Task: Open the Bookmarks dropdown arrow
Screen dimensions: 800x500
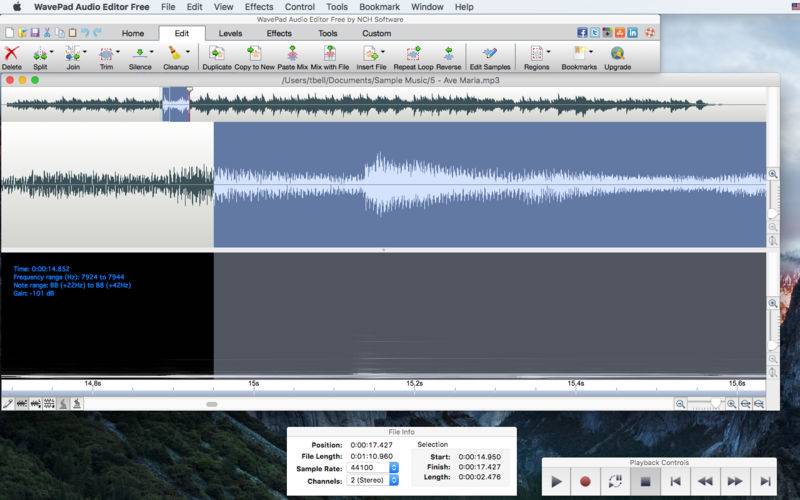Action: click(591, 52)
